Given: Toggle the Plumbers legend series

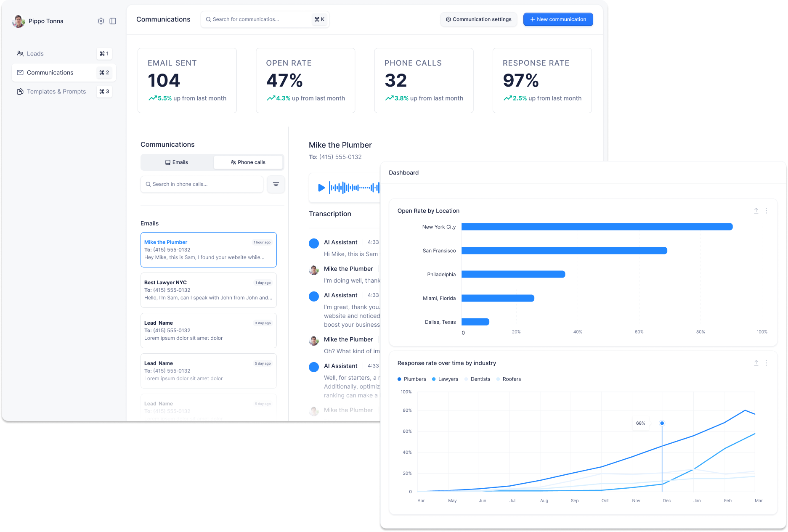Looking at the screenshot, I should (412, 379).
